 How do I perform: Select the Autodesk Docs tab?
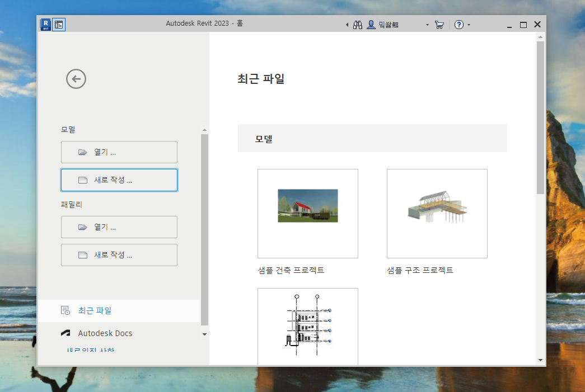click(x=119, y=333)
